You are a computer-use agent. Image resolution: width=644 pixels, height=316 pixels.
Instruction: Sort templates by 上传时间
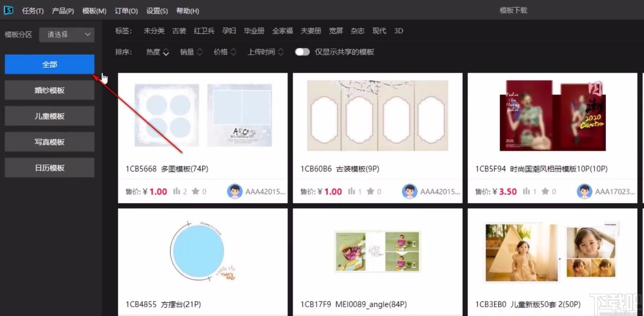tap(266, 52)
